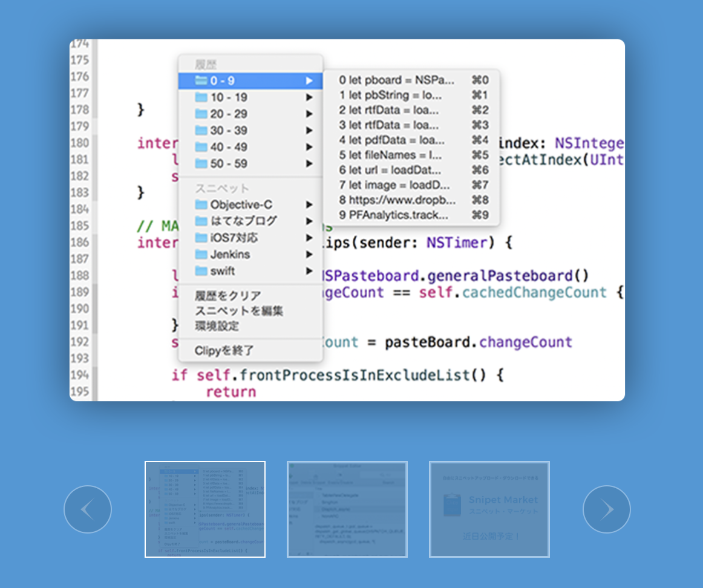Image resolution: width=703 pixels, height=588 pixels.
Task: Open the Snipet Market thumbnail
Action: coord(489,509)
